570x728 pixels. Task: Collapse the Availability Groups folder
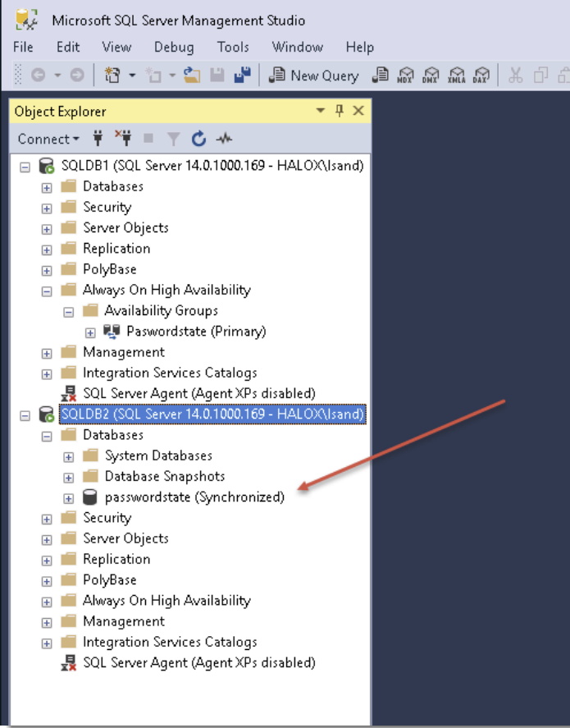(69, 312)
